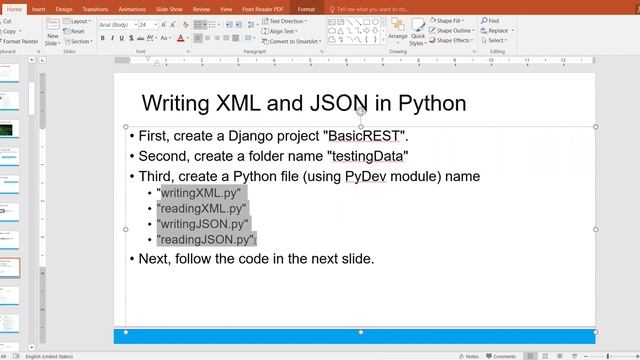Reset the slide placeholders
The width and height of the screenshot is (640, 360).
coord(74,31)
